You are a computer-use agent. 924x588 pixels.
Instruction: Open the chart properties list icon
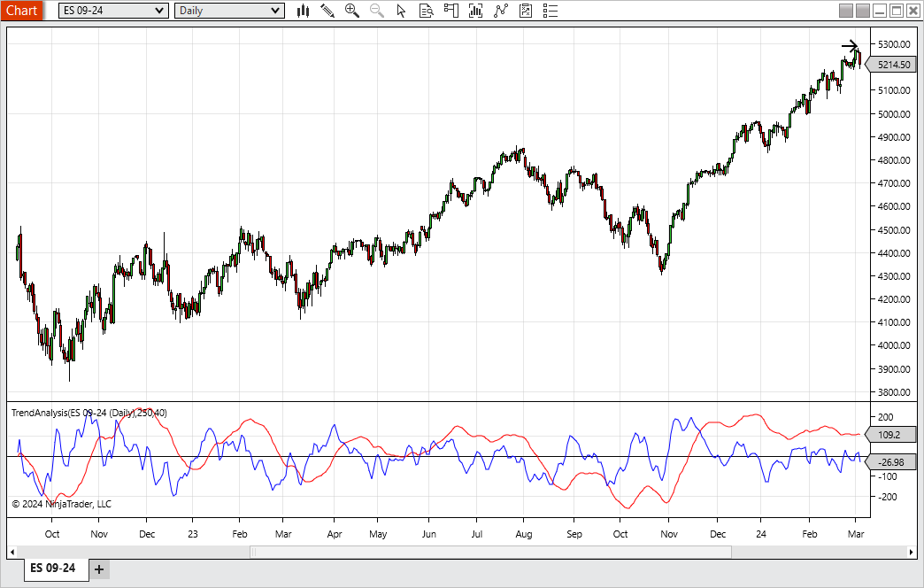point(551,11)
